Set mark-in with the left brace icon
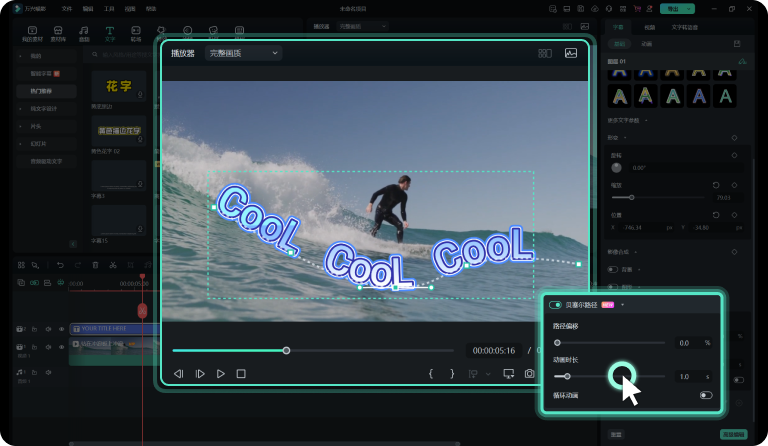 [431, 374]
